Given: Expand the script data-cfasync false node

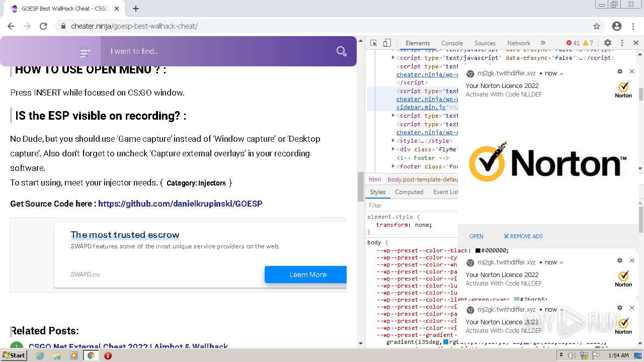Looking at the screenshot, I should click(393, 58).
